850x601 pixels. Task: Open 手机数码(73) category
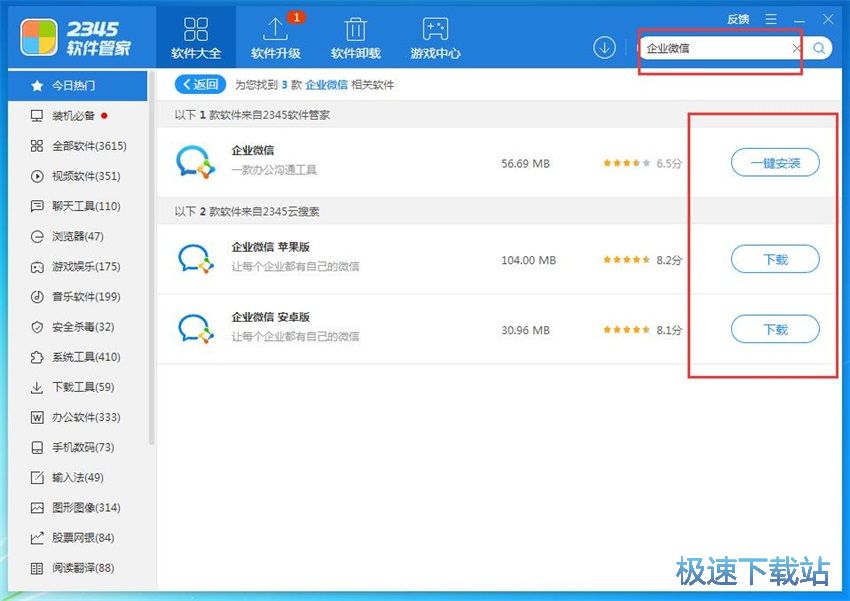click(x=78, y=447)
